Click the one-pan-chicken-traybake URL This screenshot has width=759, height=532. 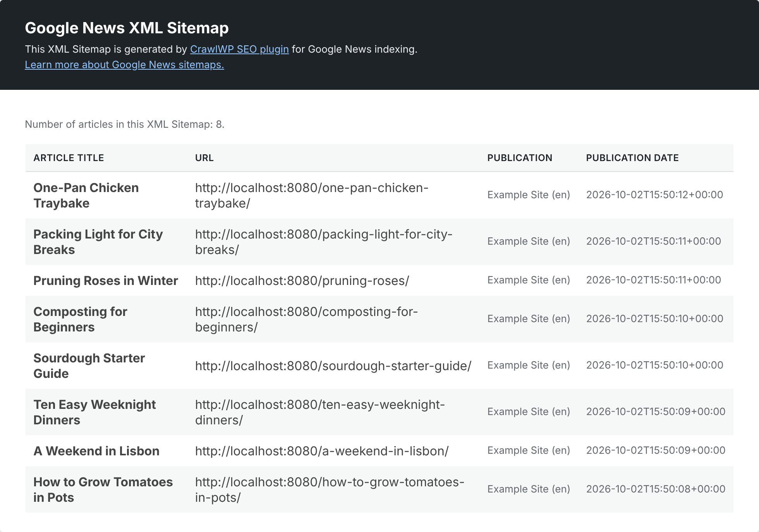click(312, 195)
